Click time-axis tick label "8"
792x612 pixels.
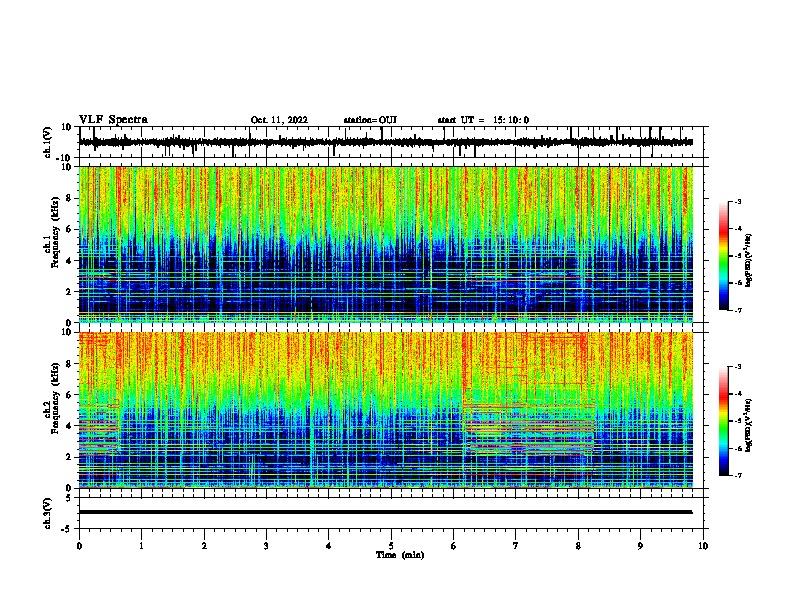(578, 546)
